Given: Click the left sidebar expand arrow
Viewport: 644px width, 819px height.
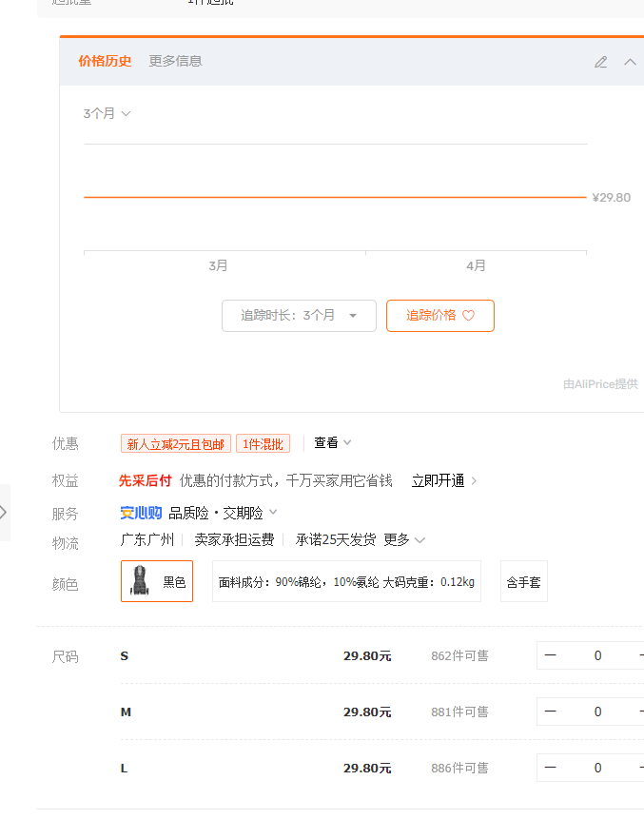Looking at the screenshot, I should [x=4, y=513].
